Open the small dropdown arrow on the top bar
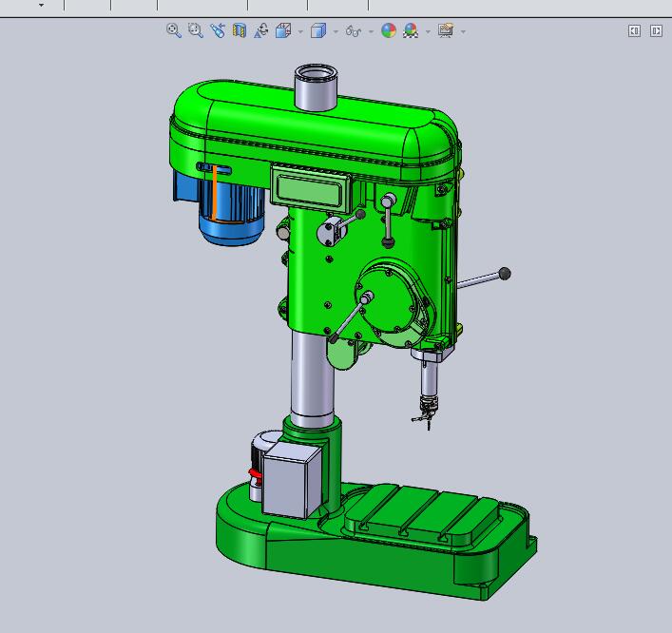Image resolution: width=672 pixels, height=633 pixels. (41, 5)
